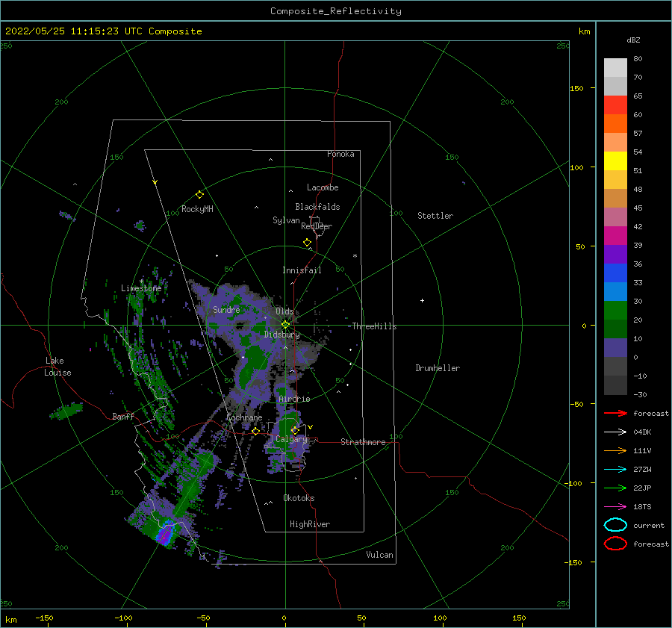This screenshot has height=628, width=672.
Task: Click the blue-purple storm cell southwest of Banff
Action: coord(164,534)
